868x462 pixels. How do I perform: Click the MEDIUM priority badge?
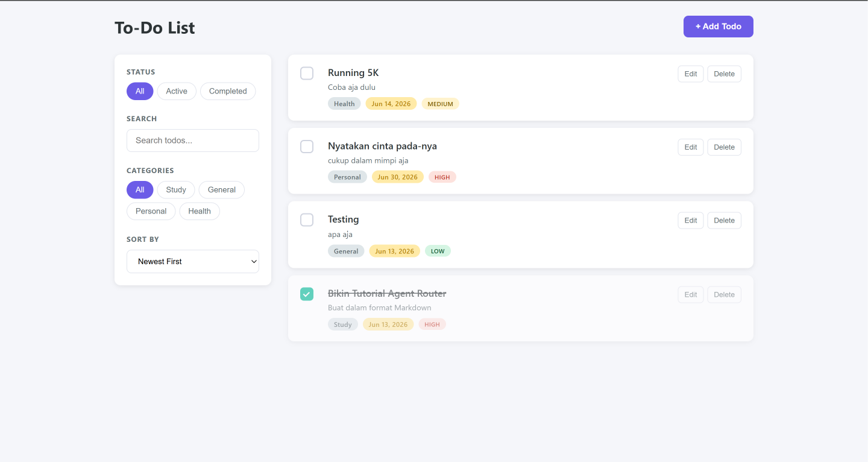440,104
